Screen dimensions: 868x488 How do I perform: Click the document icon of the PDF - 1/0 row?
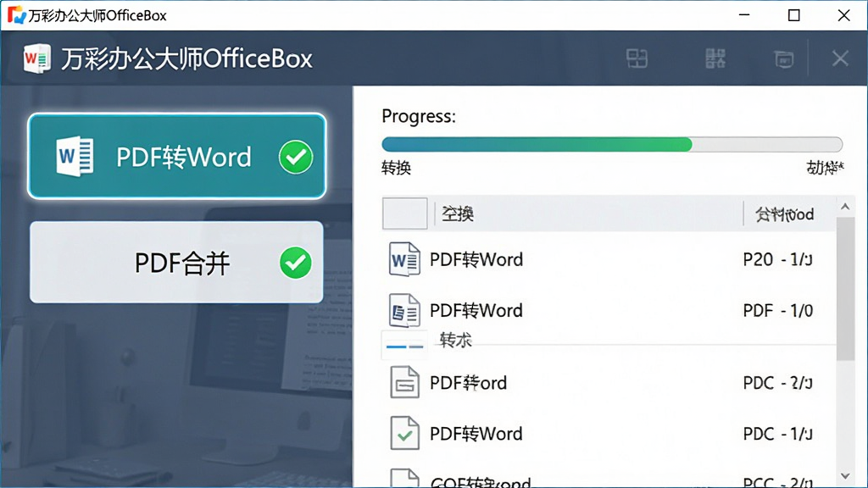404,310
